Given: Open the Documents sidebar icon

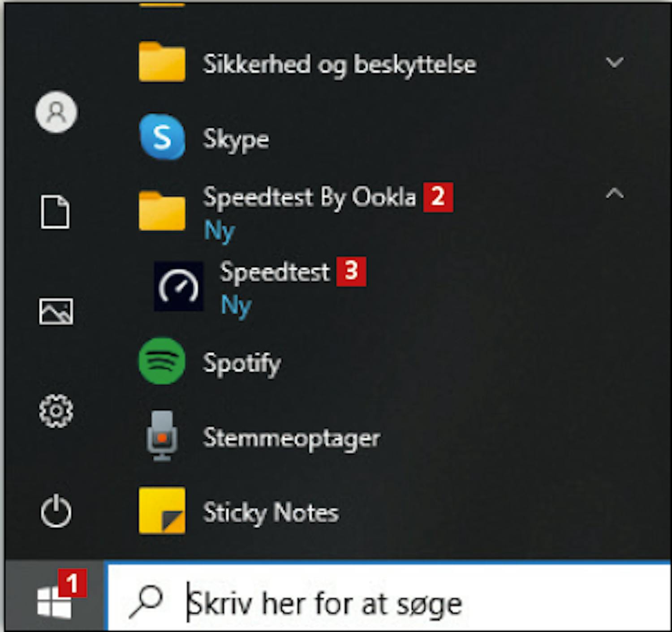Looking at the screenshot, I should pos(56,212).
